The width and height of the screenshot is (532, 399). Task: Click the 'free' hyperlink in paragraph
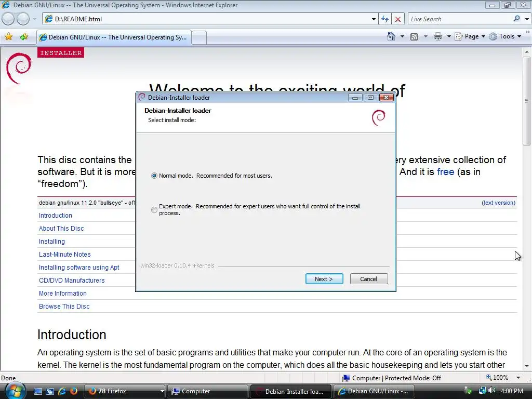coord(445,171)
